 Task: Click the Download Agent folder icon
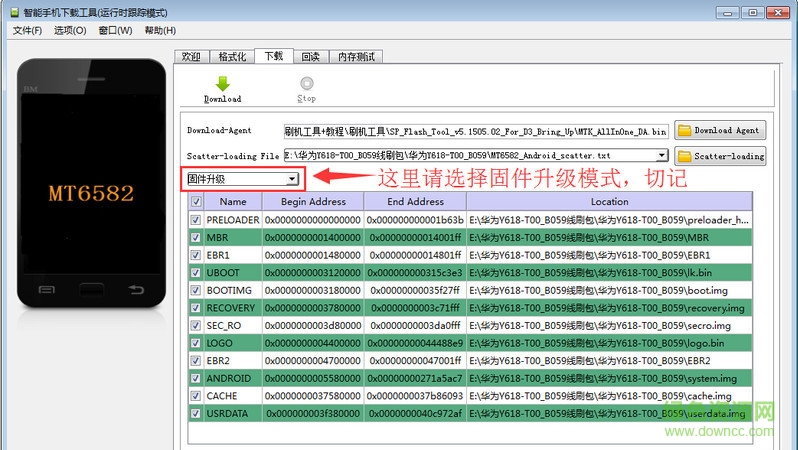[684, 130]
